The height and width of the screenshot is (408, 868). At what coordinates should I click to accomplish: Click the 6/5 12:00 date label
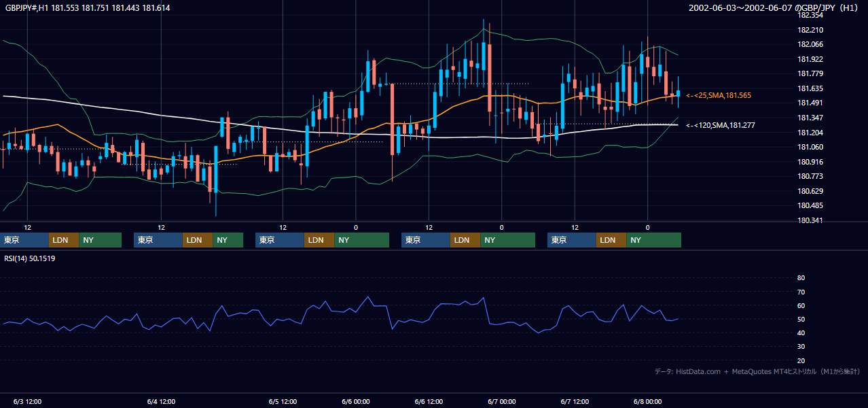[283, 402]
